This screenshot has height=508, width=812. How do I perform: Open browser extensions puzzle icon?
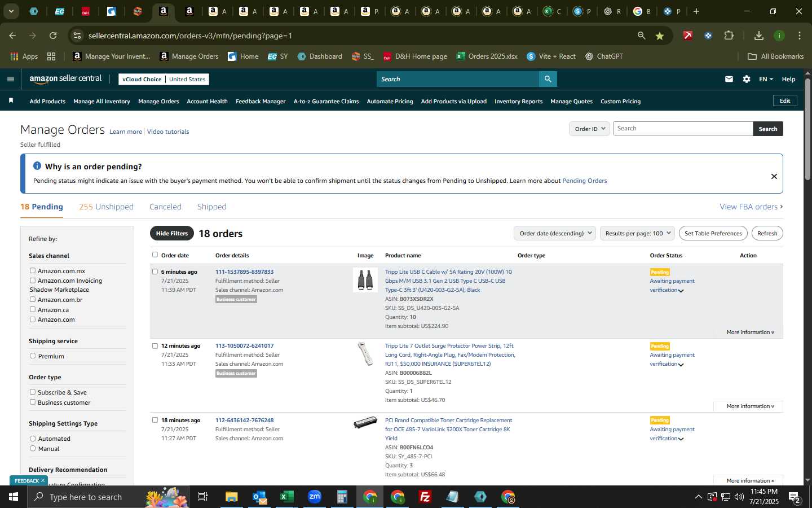(x=729, y=36)
